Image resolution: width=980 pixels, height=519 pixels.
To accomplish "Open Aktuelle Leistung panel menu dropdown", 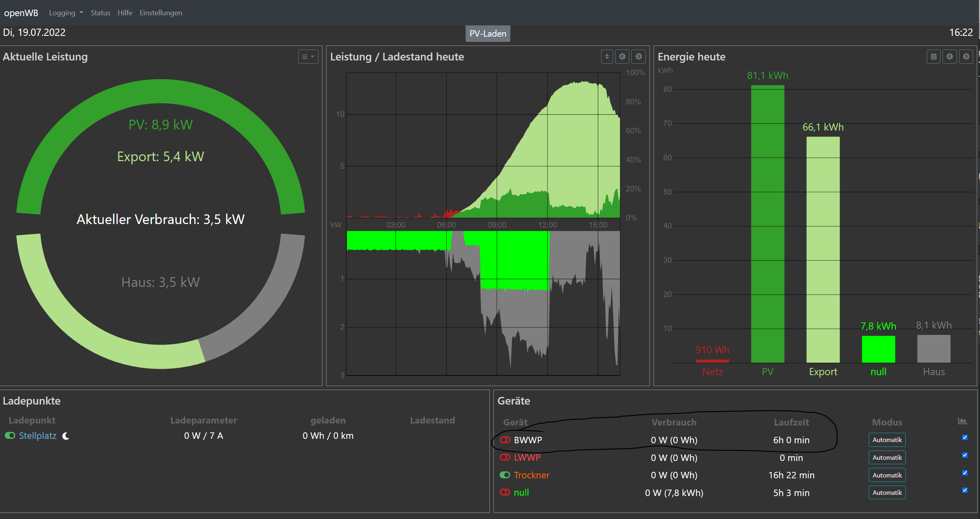I will 308,57.
